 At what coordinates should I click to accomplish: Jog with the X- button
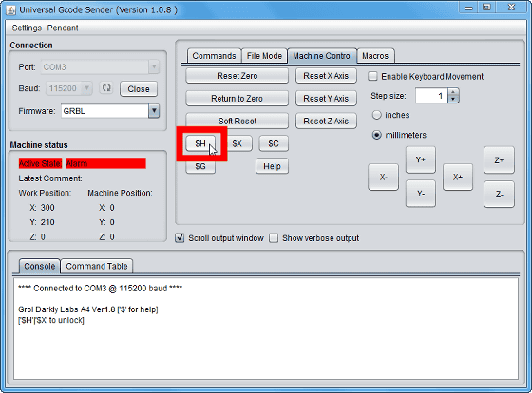(384, 177)
